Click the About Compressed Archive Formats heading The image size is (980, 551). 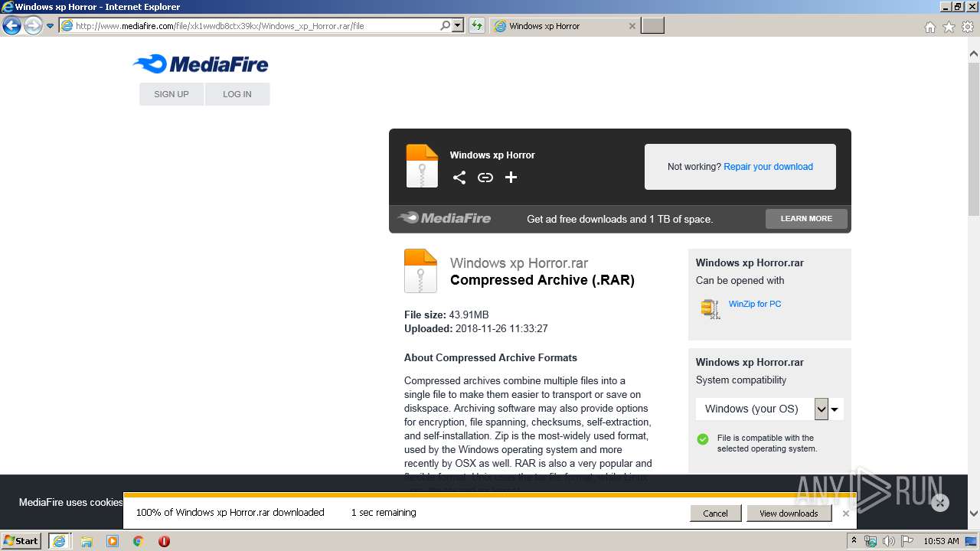pos(491,357)
